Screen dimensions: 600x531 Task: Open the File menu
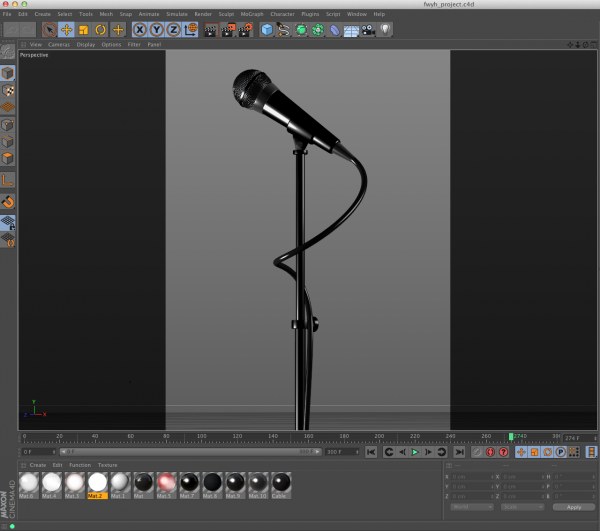7,14
